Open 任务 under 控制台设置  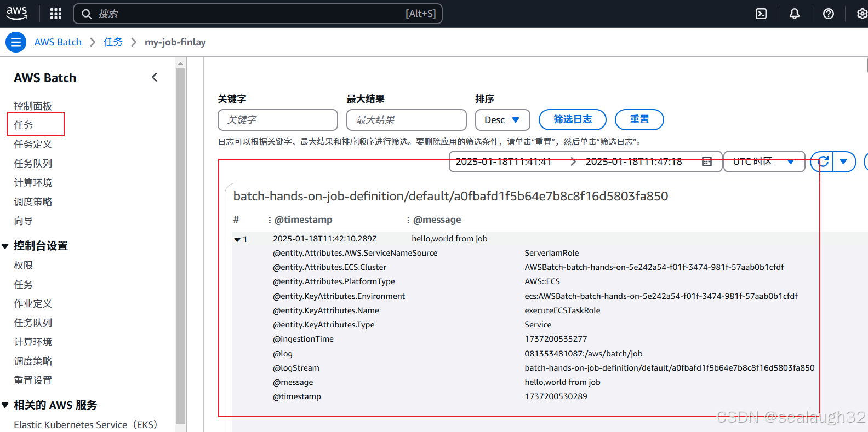24,284
